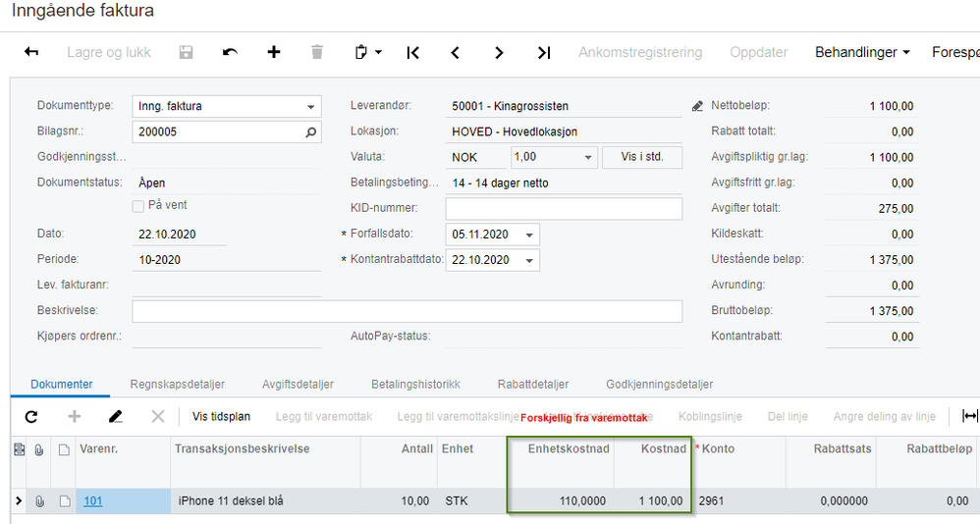Click search icon in Bilagsnr field

(x=310, y=131)
